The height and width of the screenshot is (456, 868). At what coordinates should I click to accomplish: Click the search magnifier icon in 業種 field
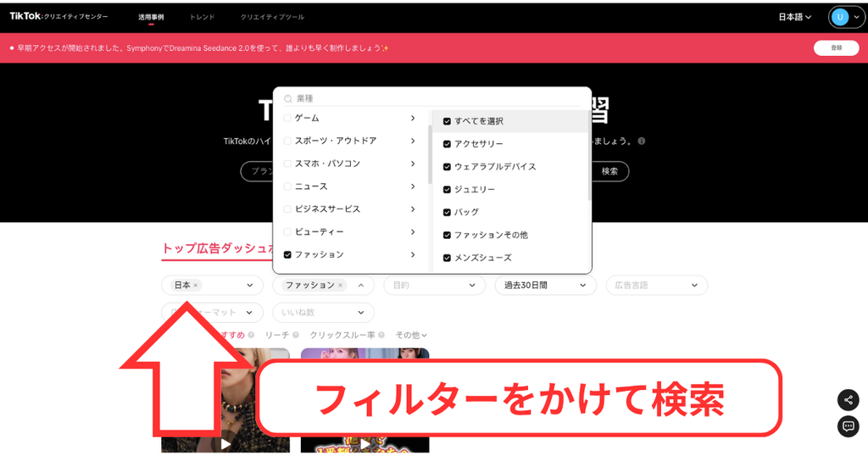pos(288,98)
